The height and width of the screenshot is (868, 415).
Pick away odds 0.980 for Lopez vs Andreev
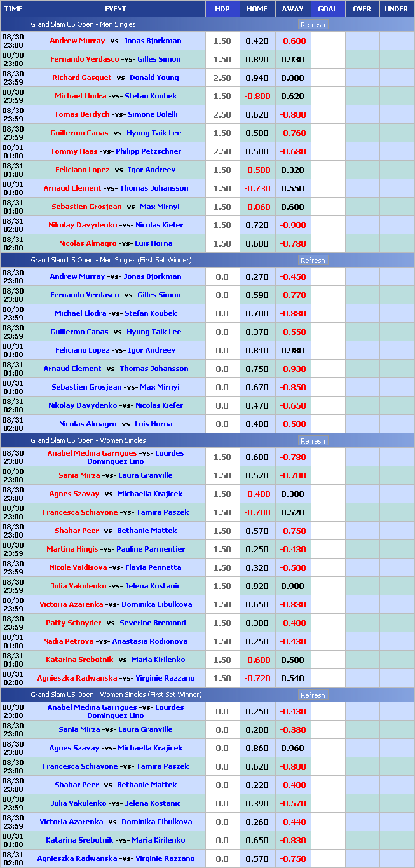click(292, 351)
